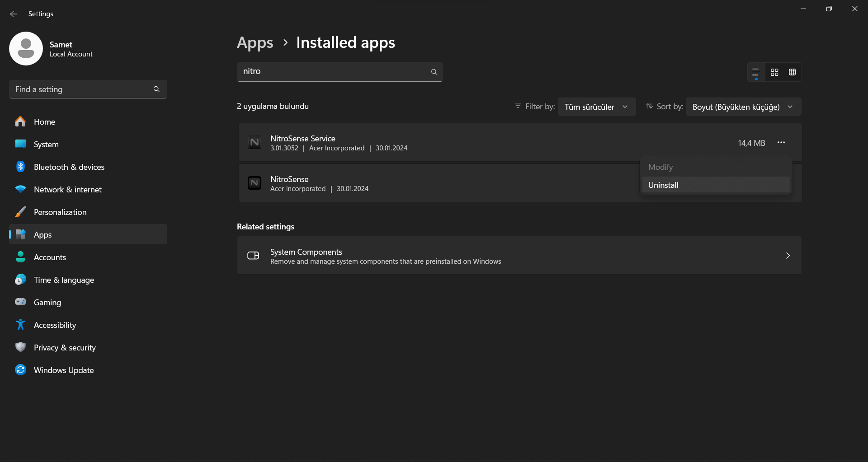This screenshot has width=868, height=462.
Task: Click the NitroSense app icon
Action: [x=255, y=183]
